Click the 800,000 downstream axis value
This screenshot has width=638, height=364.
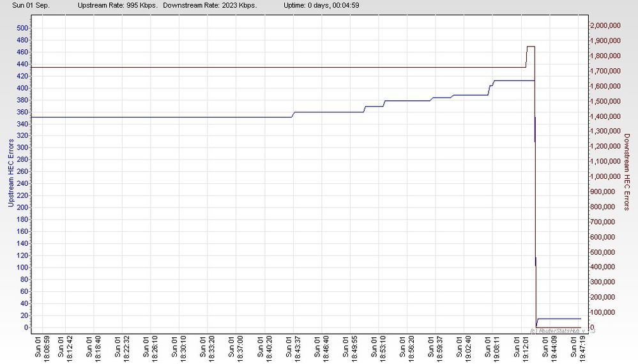click(x=603, y=207)
